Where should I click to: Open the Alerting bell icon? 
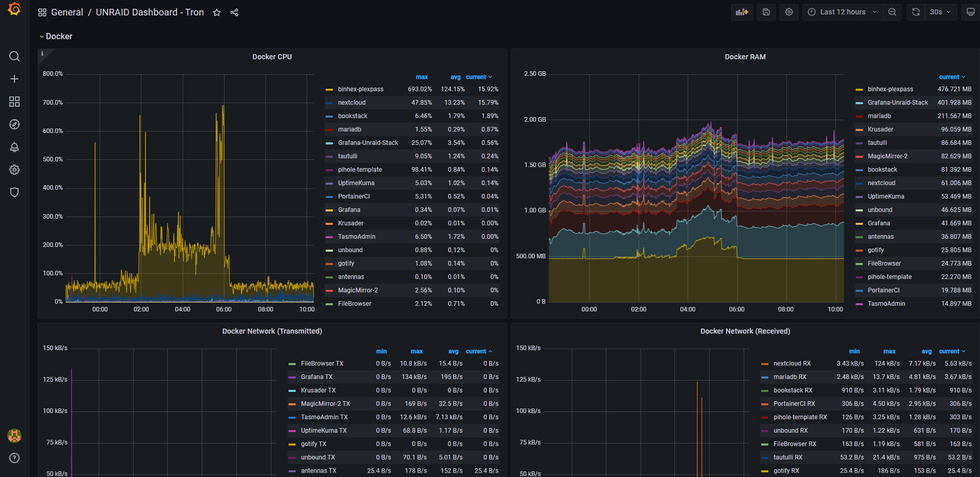pyautogui.click(x=14, y=147)
